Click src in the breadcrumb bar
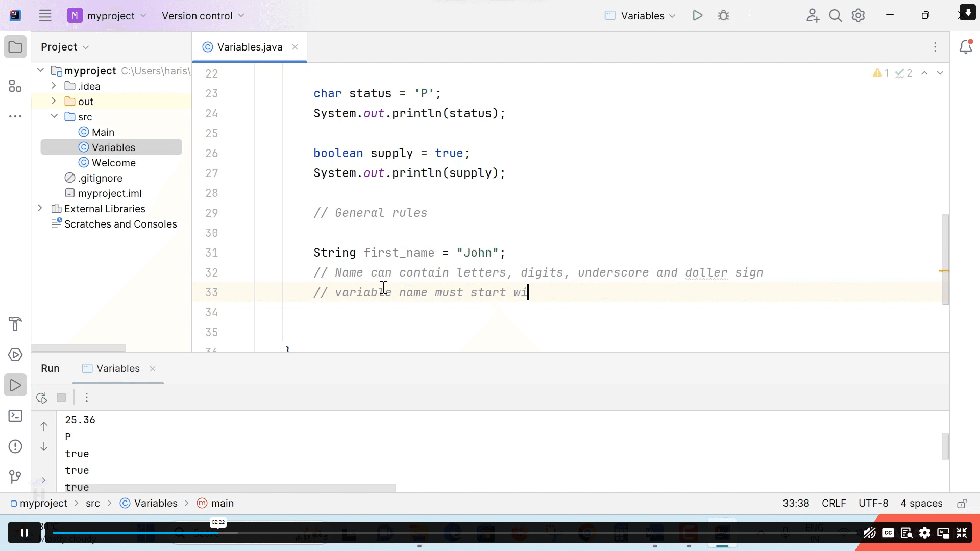Image resolution: width=980 pixels, height=551 pixels. [93, 503]
